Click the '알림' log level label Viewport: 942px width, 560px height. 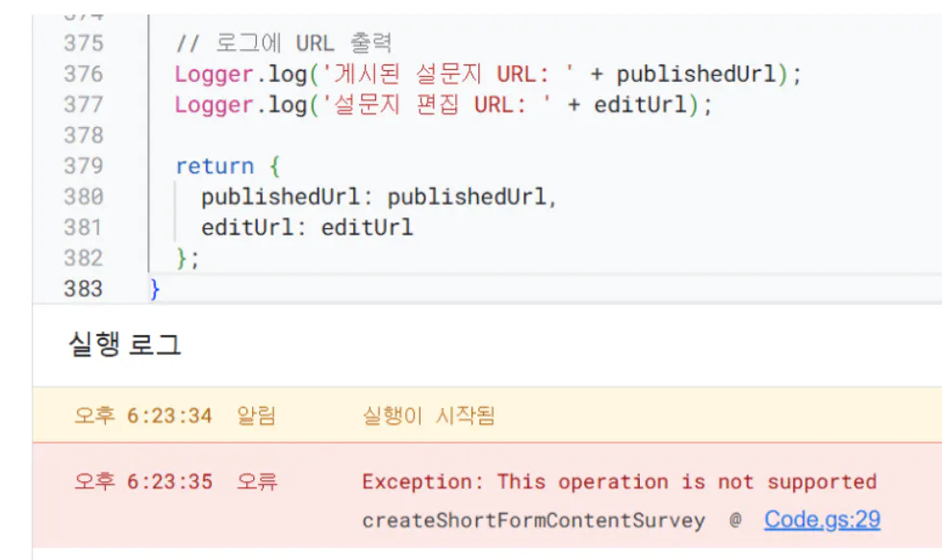pos(257,416)
